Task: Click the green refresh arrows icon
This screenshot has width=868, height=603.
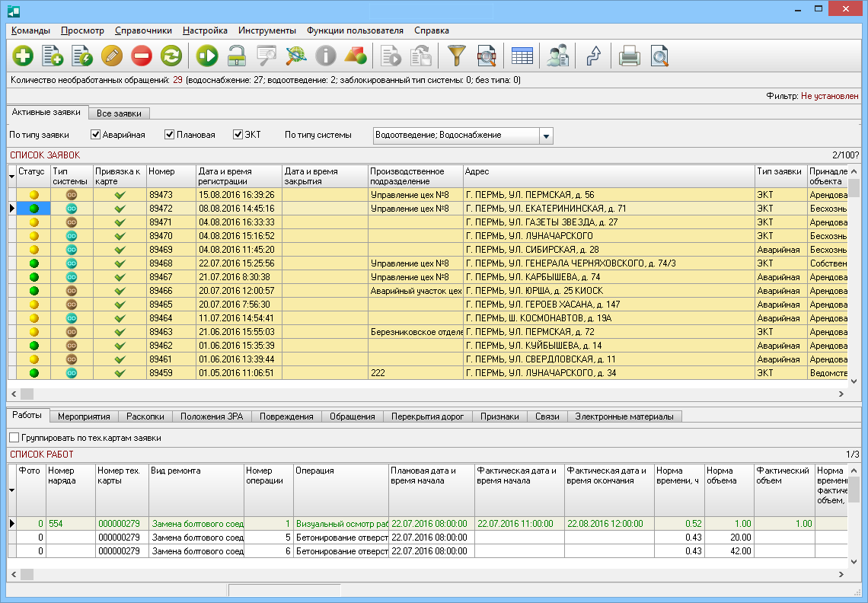Action: coord(171,56)
